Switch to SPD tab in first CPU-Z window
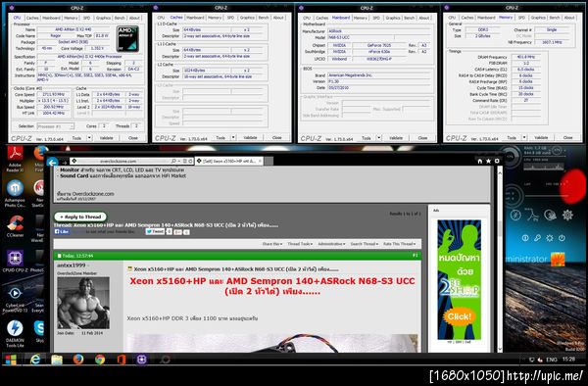 86,18
